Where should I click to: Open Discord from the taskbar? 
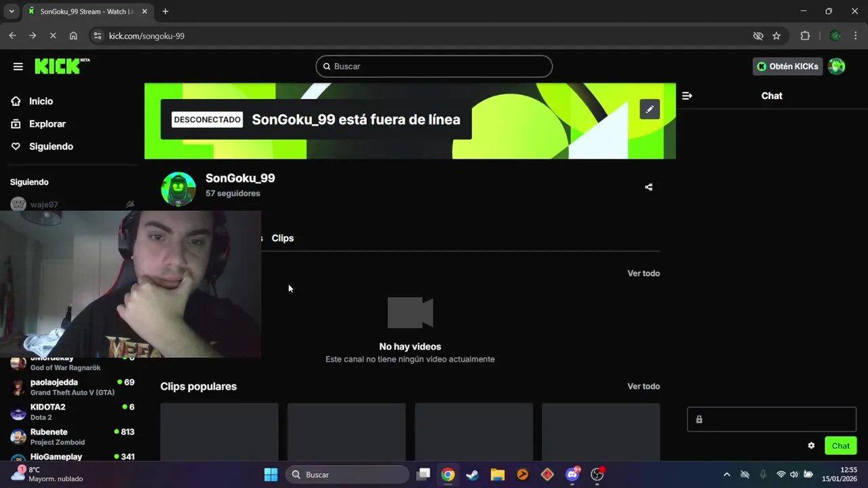(572, 474)
